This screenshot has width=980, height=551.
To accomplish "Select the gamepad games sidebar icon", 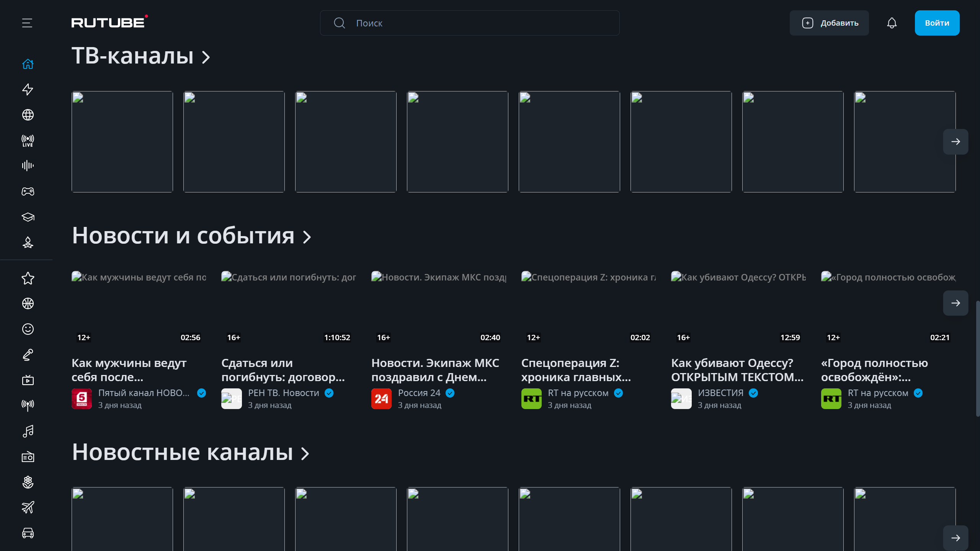I will coord(28,191).
